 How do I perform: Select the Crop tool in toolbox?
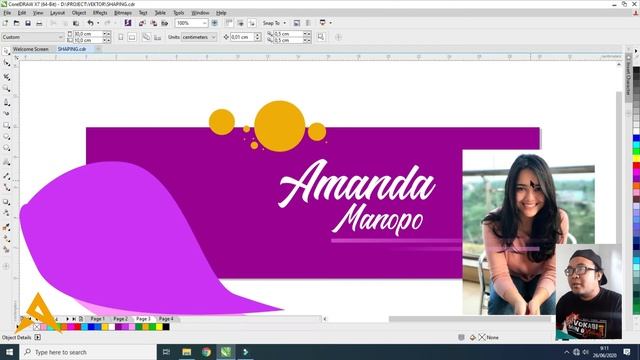pyautogui.click(x=7, y=76)
